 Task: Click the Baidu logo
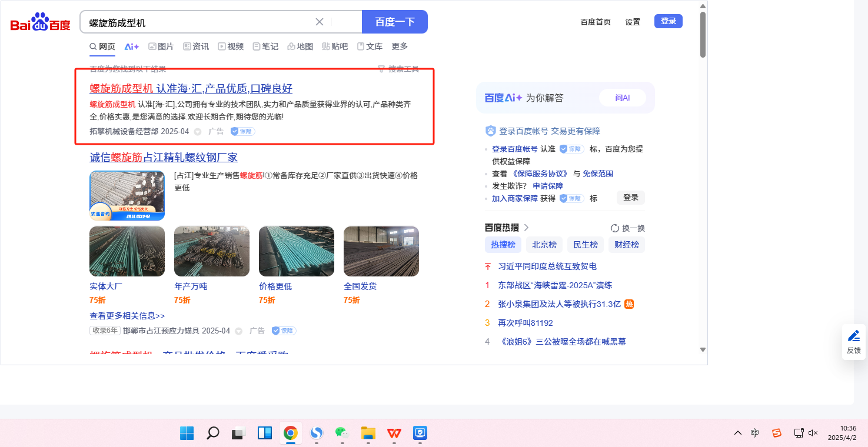(40, 23)
